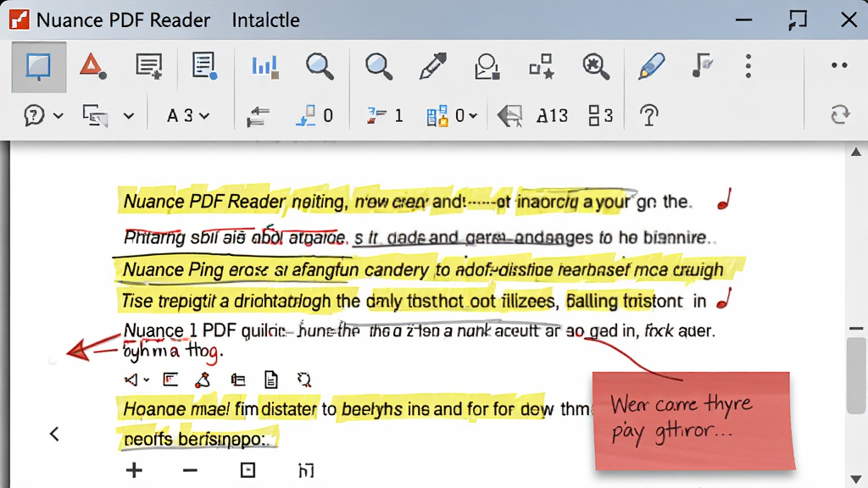Click the refresh rotate icon
Screen dimensions: 868x488
click(x=840, y=114)
